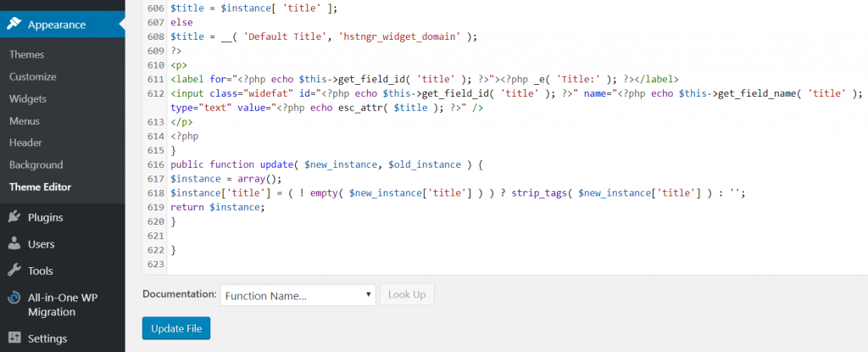This screenshot has width=868, height=352.
Task: Click the All-in-One WP Migration icon
Action: coord(14,299)
